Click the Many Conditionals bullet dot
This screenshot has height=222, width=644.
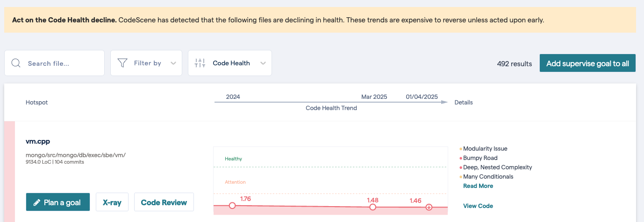(461, 177)
